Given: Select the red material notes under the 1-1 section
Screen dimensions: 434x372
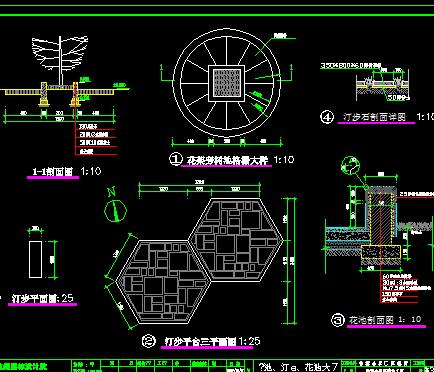Looking at the screenshot, I should point(97,139).
